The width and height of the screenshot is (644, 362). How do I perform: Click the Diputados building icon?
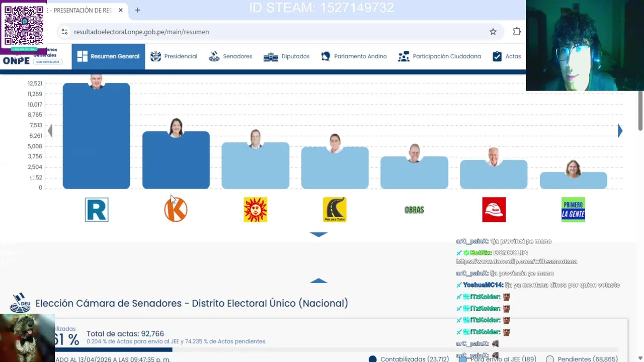tap(271, 56)
